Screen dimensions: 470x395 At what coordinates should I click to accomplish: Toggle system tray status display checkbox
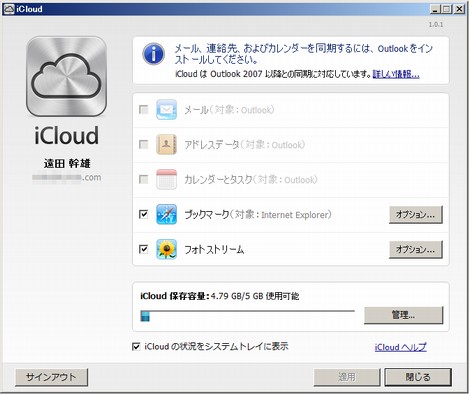click(x=136, y=347)
